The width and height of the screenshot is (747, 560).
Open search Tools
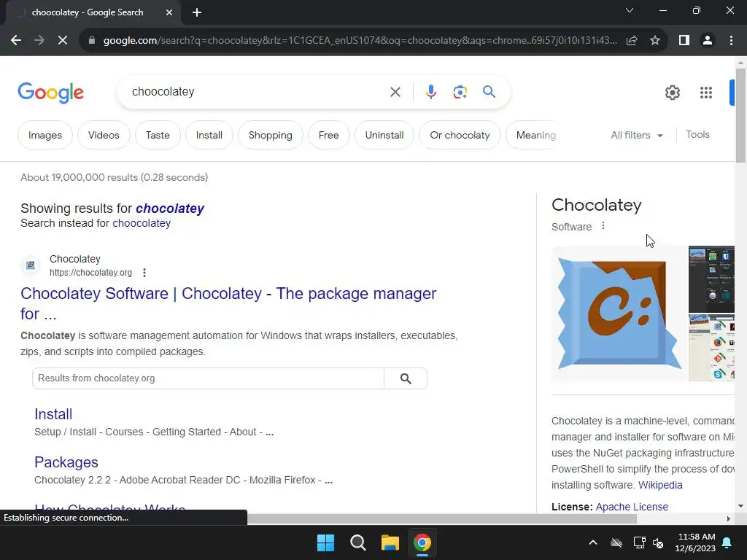pyautogui.click(x=697, y=135)
